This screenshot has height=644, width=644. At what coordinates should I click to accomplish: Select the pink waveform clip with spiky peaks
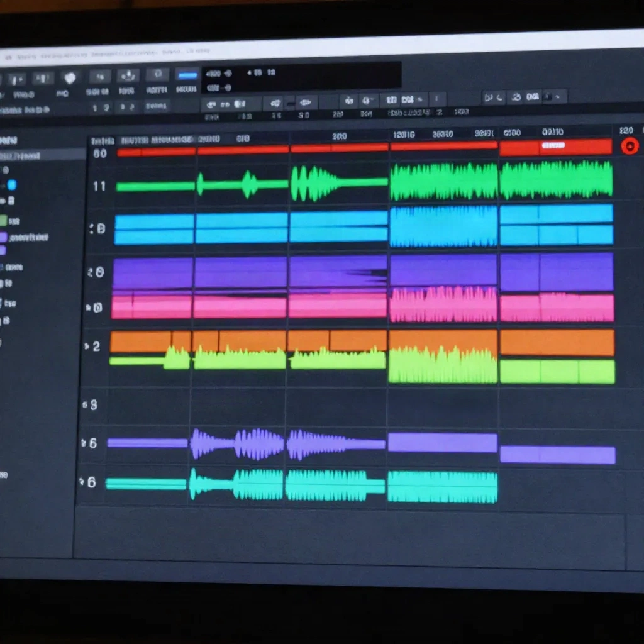point(443,304)
